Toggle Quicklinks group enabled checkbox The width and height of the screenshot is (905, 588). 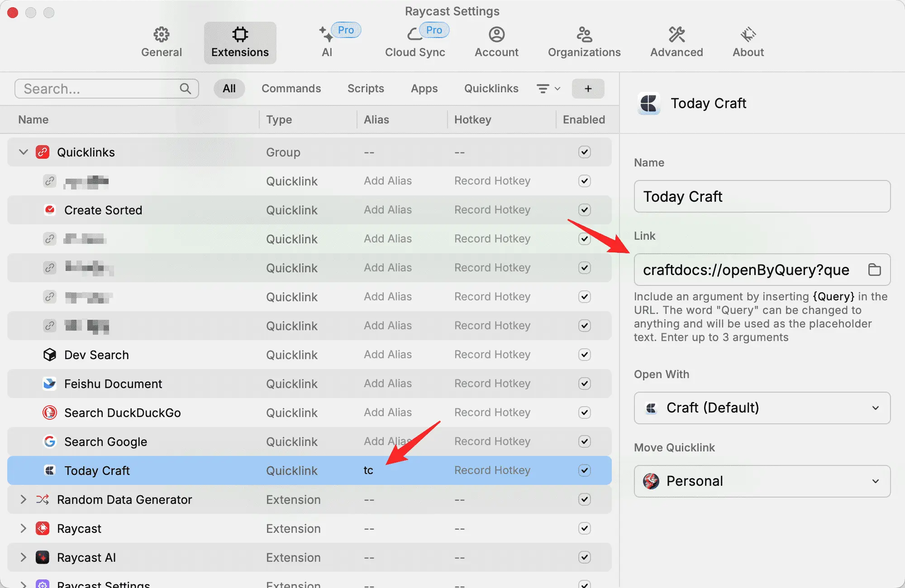[585, 152]
